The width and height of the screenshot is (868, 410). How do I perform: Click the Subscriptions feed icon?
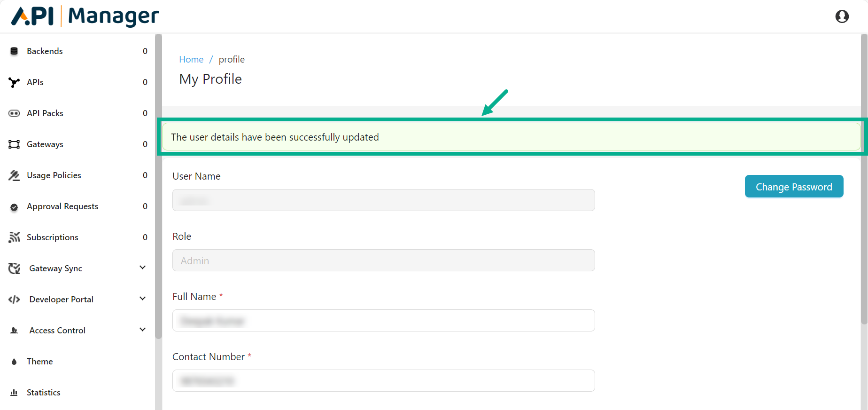[x=14, y=237]
